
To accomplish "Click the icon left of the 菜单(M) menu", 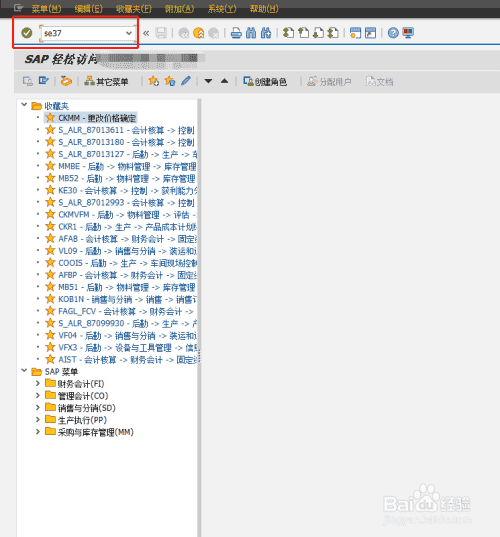I will pyautogui.click(x=18, y=8).
